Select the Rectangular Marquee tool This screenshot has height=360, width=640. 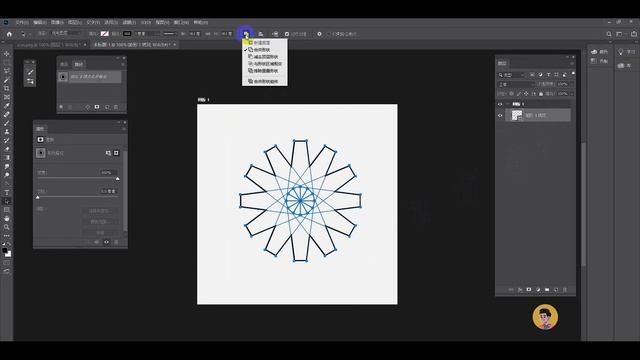click(x=7, y=62)
